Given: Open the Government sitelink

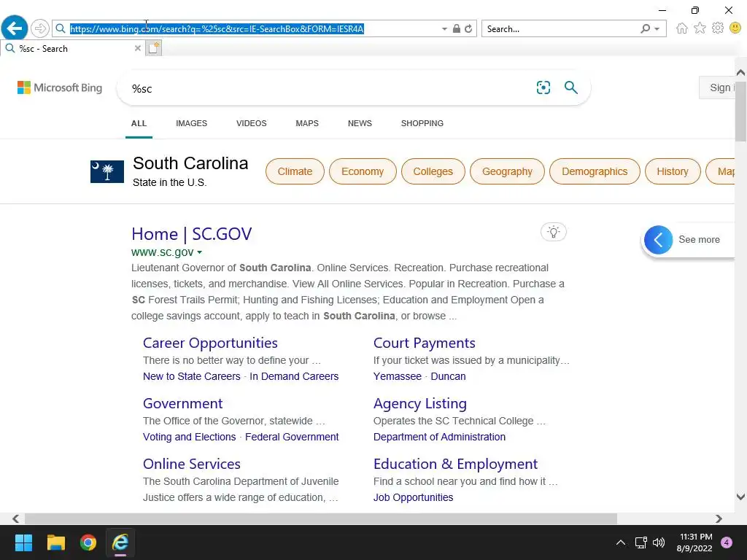Looking at the screenshot, I should (x=182, y=403).
